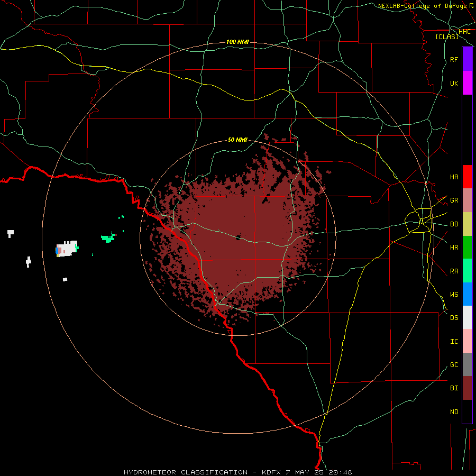The image size is (476, 476).
Task: Click the RA mint green legend swatch
Action: [467, 271]
